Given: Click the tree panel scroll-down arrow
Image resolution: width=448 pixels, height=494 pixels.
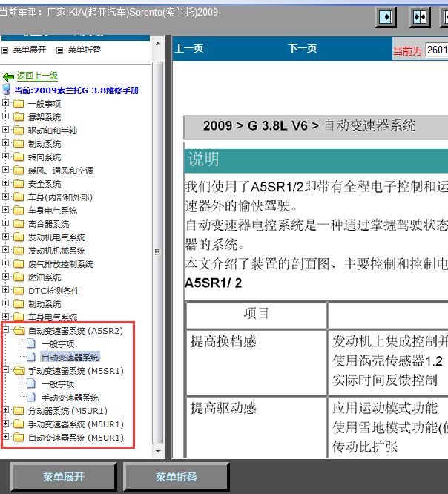Looking at the screenshot, I should (x=158, y=452).
